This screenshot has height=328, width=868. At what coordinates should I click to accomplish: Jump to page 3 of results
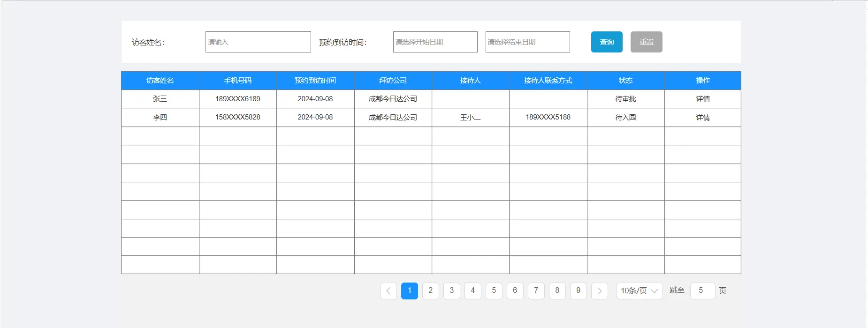click(451, 291)
